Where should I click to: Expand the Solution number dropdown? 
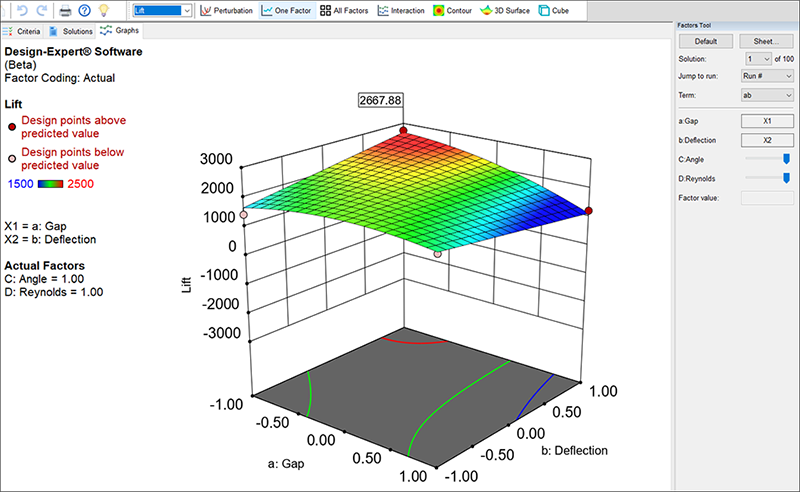766,59
